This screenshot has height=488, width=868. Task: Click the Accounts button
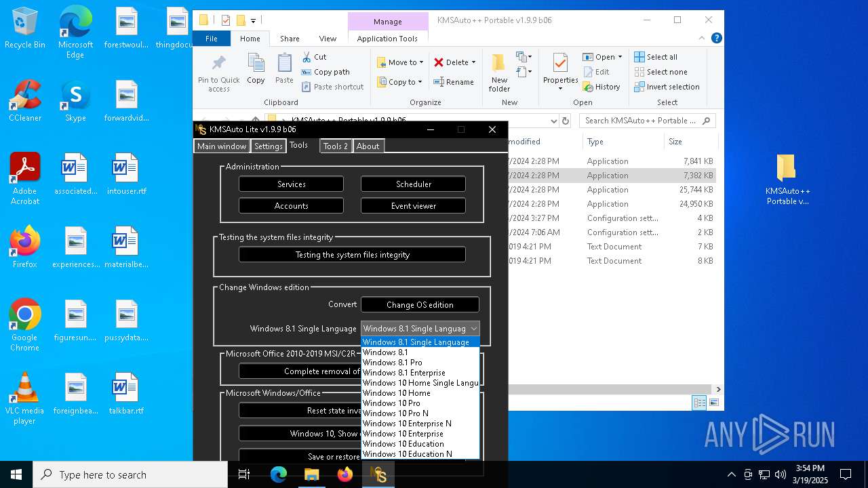(x=292, y=206)
